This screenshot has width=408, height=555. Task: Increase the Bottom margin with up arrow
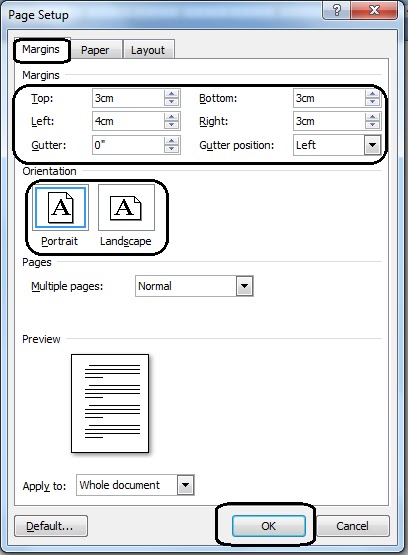pos(372,94)
